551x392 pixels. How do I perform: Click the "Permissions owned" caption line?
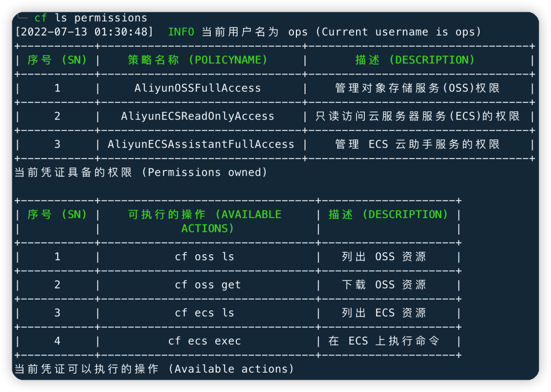pos(141,173)
